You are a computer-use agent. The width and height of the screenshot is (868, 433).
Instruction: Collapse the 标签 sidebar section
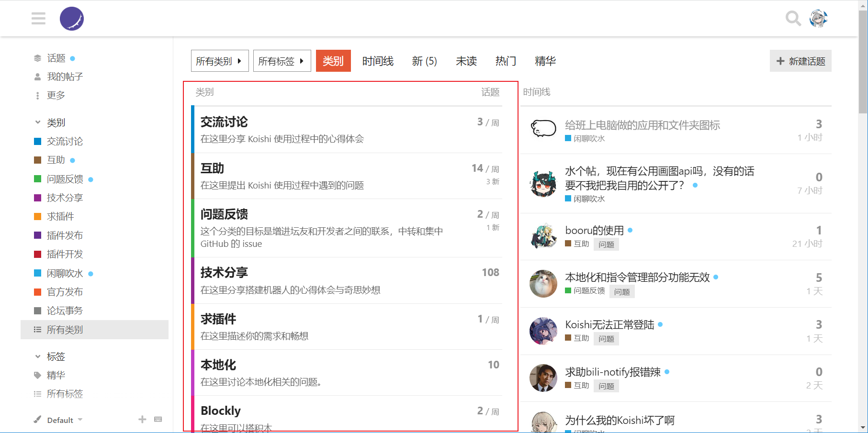coord(38,356)
